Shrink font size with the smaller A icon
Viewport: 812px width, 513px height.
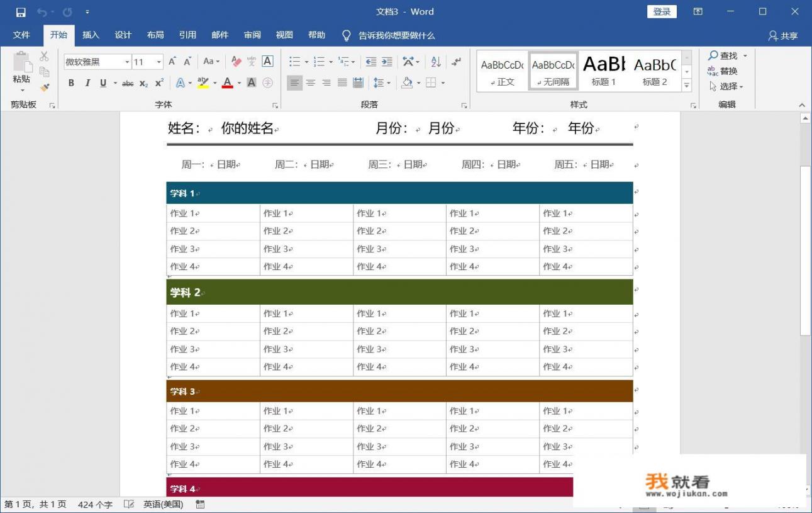[187, 61]
